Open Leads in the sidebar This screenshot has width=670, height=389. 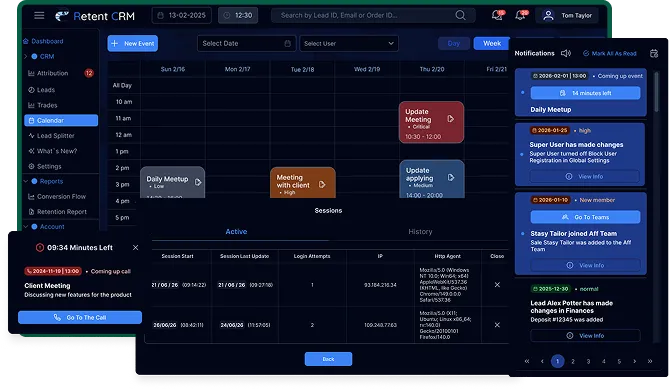click(41, 90)
